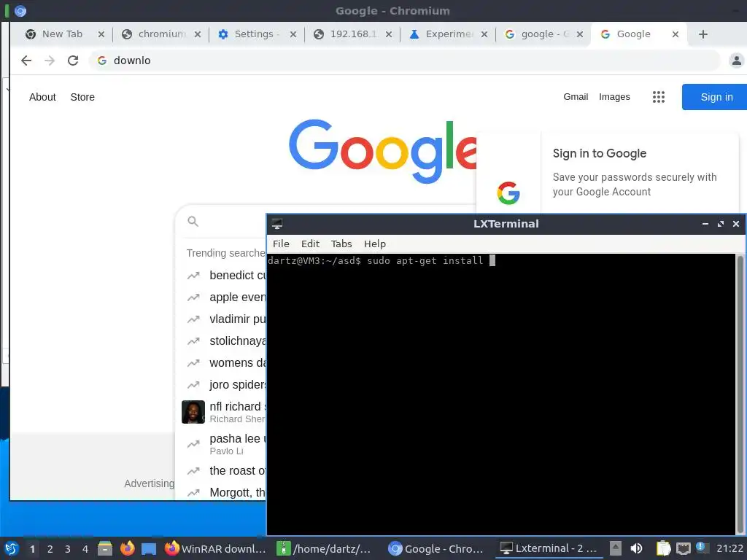Open LXTerminal Edit menu
747x560 pixels.
click(x=310, y=244)
